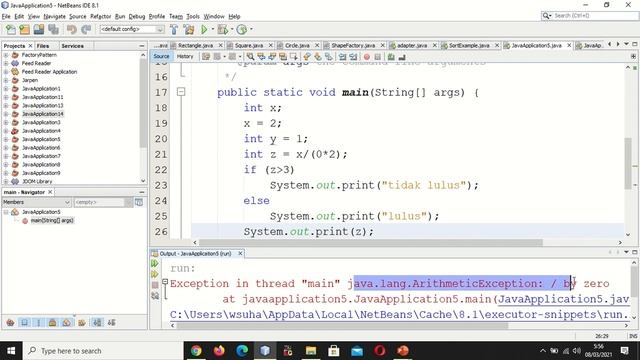The height and width of the screenshot is (360, 640).
Task: Switch to the Files tab
Action: point(42,46)
